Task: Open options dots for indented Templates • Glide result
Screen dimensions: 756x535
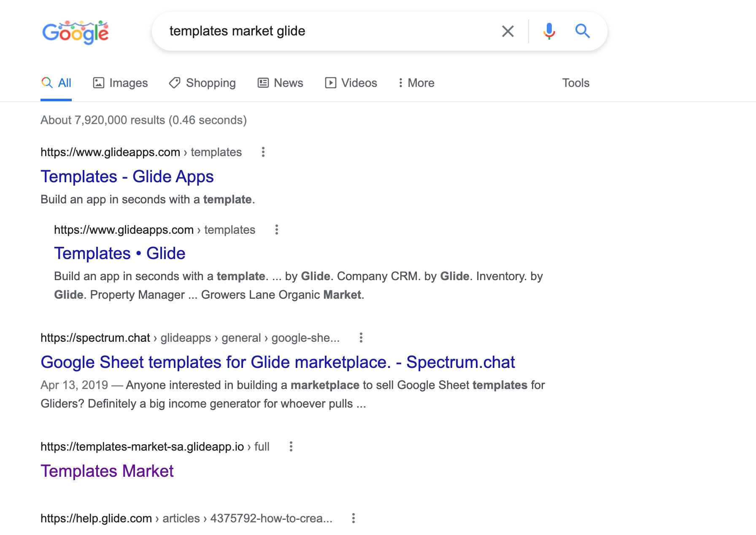Action: click(276, 230)
